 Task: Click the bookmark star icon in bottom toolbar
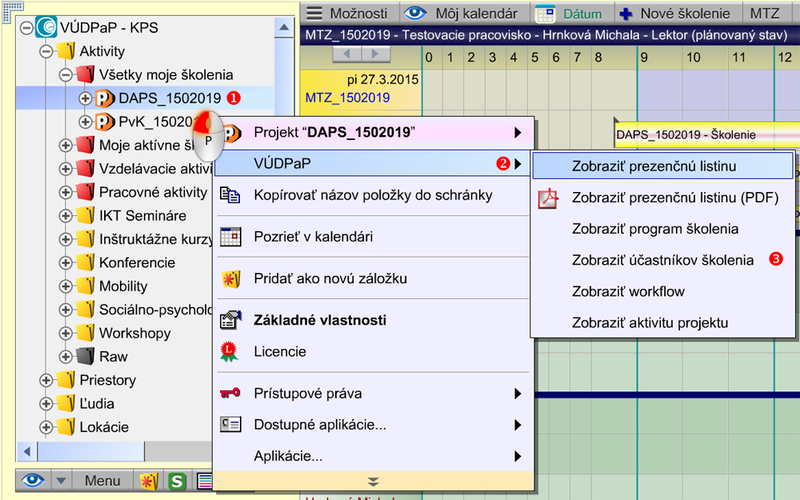(147, 481)
